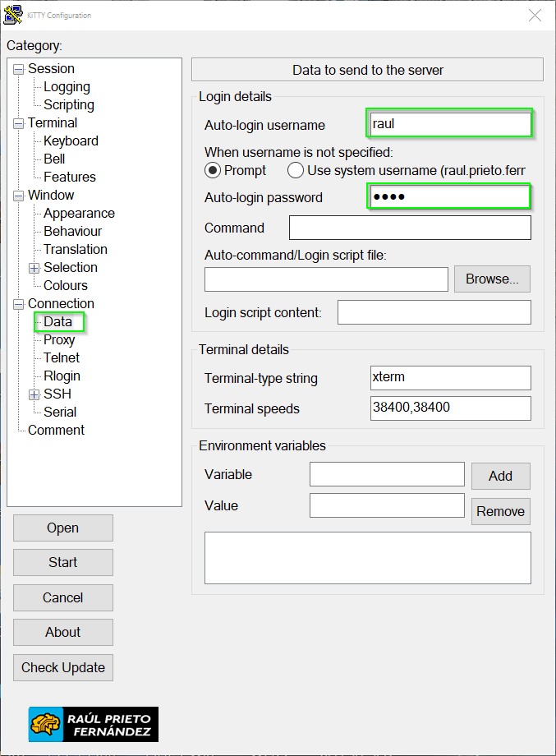Select the Colours category in the tree
The image size is (556, 756).
(66, 285)
